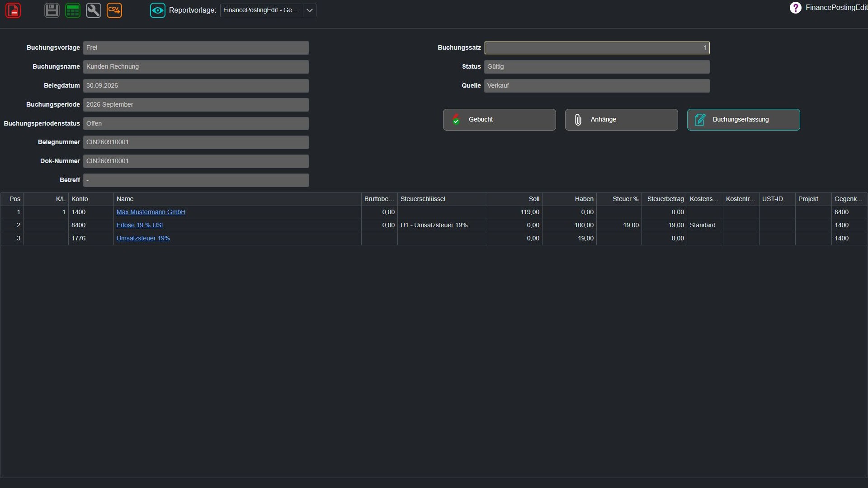Select the Gegenkonto cell 8400
This screenshot has width=868, height=488.
tap(849, 212)
